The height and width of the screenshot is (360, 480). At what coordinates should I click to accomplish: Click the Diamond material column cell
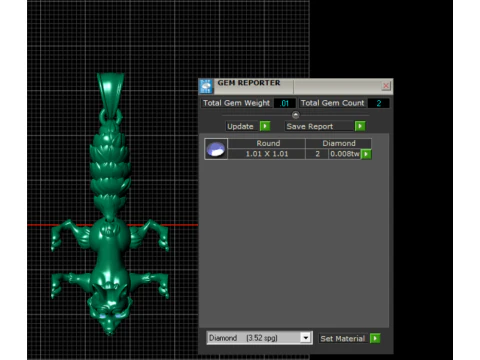click(338, 143)
